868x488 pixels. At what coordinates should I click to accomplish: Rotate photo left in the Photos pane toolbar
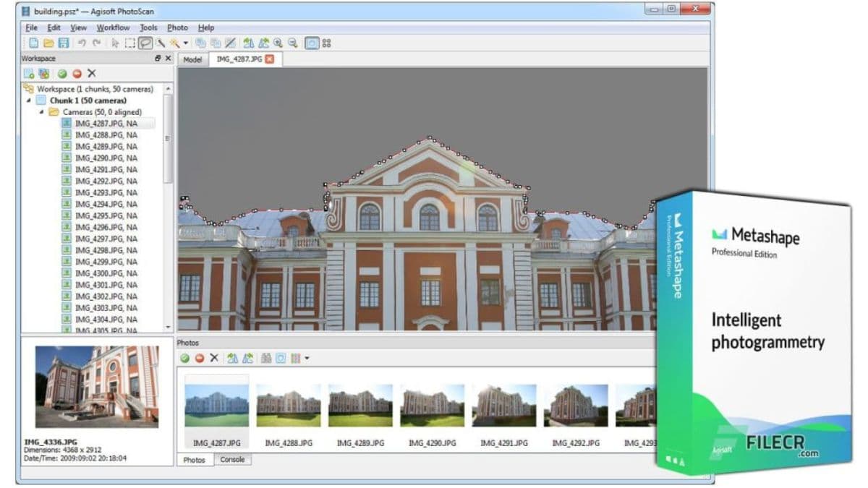coord(231,357)
